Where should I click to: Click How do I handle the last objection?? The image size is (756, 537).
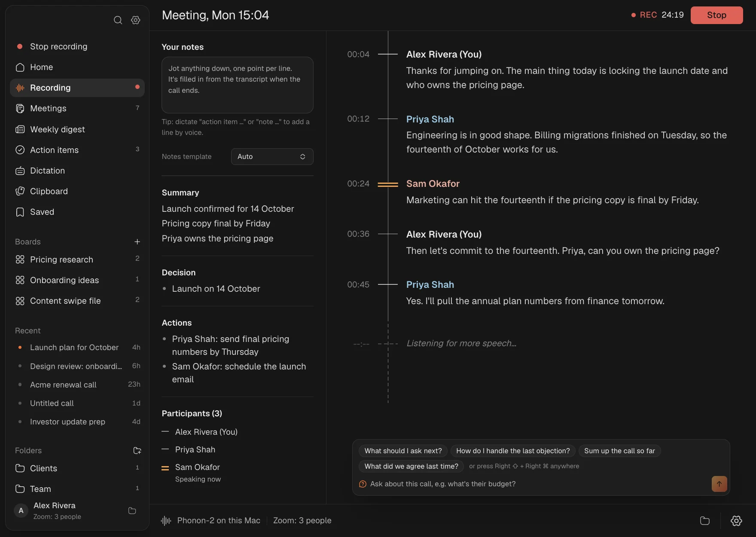pyautogui.click(x=513, y=451)
